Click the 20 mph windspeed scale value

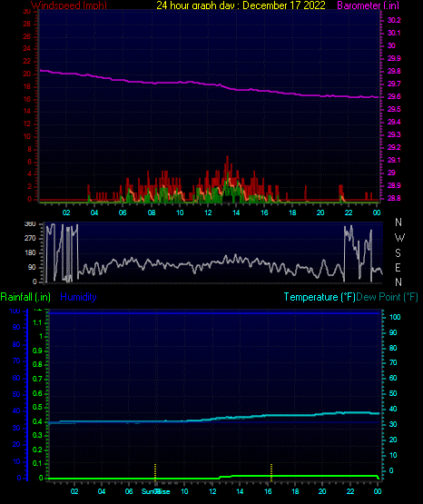26,74
